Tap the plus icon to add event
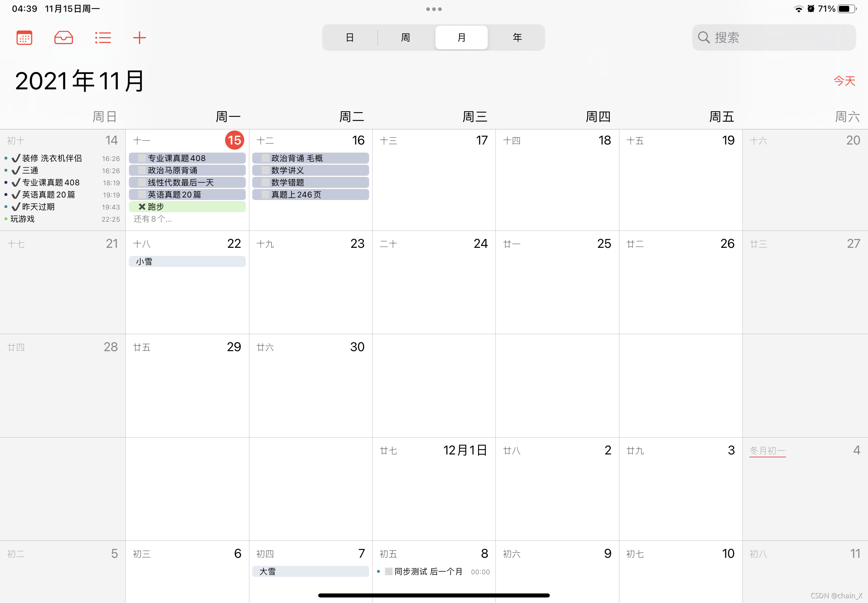Screen dimensions: 868x603 click(139, 38)
